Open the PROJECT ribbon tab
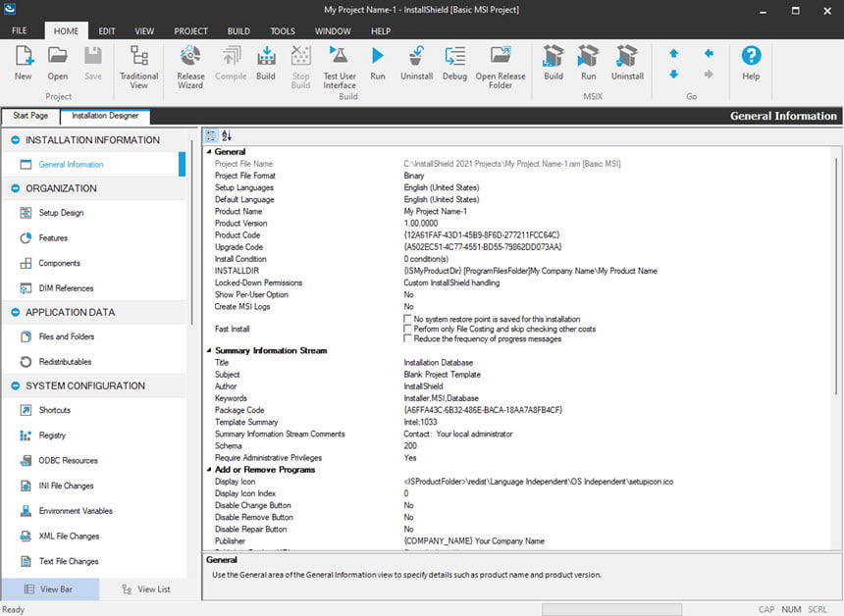This screenshot has width=844, height=616. tap(190, 31)
